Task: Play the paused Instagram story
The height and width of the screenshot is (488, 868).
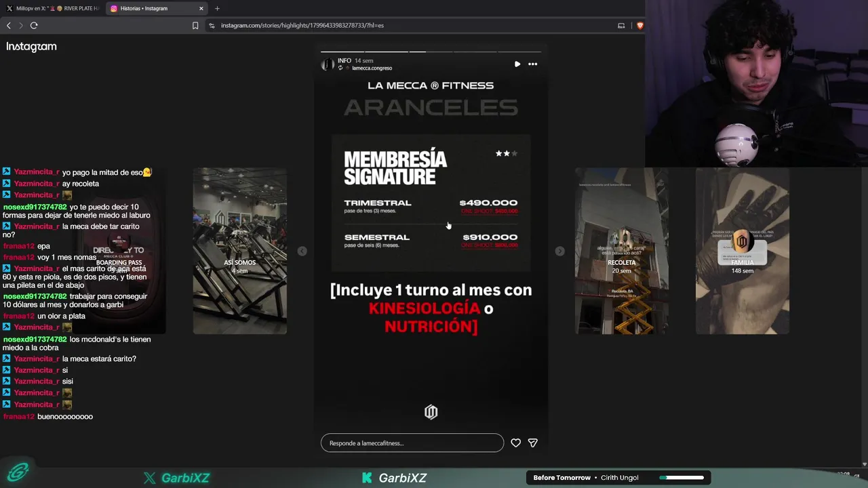Action: coord(517,64)
